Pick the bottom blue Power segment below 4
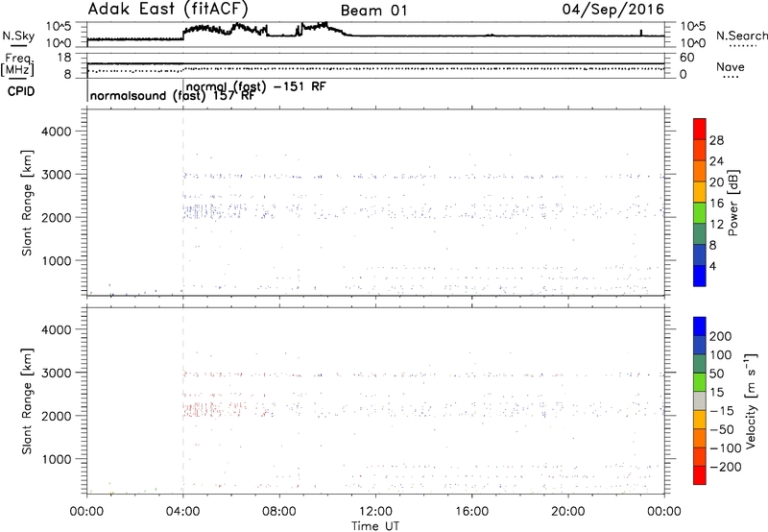The height and width of the screenshot is (532, 768). 700,276
